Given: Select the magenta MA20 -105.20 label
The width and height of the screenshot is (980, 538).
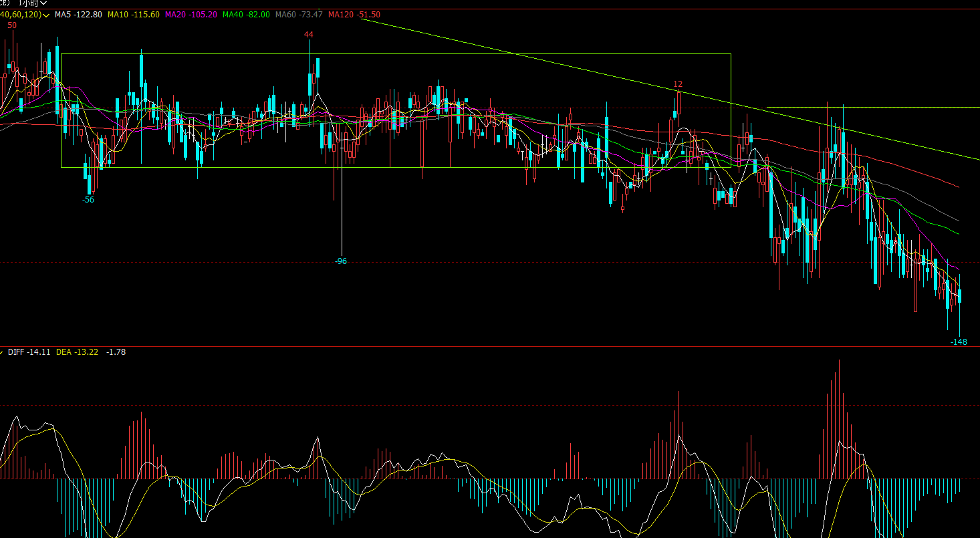Looking at the screenshot, I should [x=191, y=15].
